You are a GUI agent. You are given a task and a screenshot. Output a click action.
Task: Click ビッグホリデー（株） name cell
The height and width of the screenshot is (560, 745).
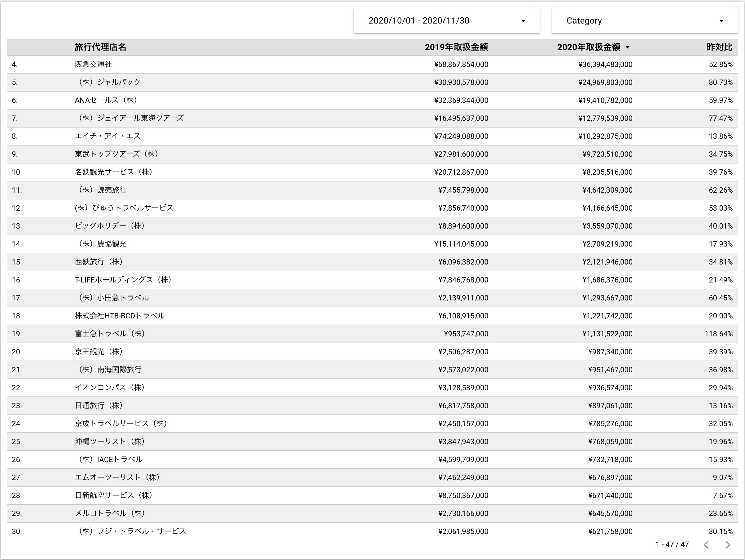pos(110,226)
